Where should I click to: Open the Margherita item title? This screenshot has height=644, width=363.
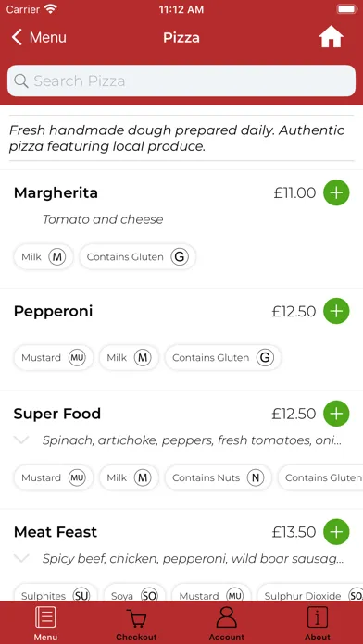point(56,192)
